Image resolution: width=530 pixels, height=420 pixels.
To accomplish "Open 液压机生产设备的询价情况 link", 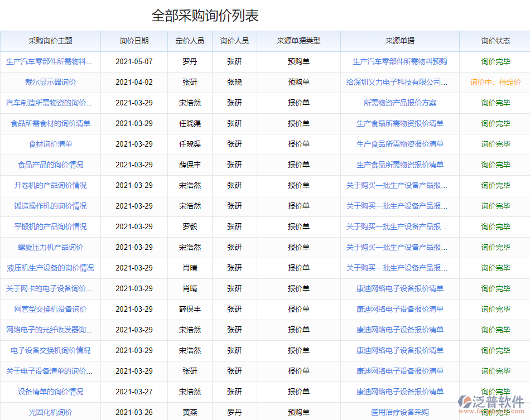I will click(x=50, y=268).
